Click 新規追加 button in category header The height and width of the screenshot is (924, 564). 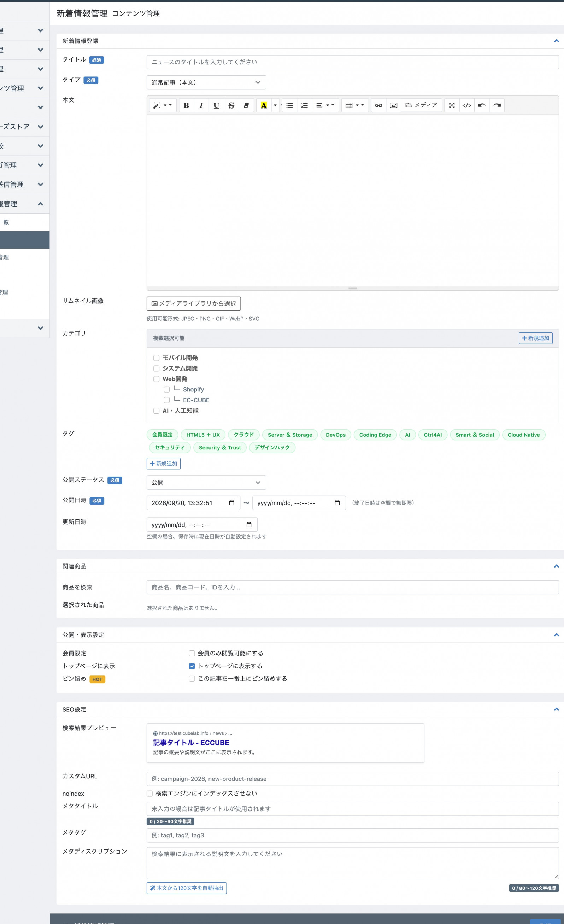pyautogui.click(x=535, y=338)
